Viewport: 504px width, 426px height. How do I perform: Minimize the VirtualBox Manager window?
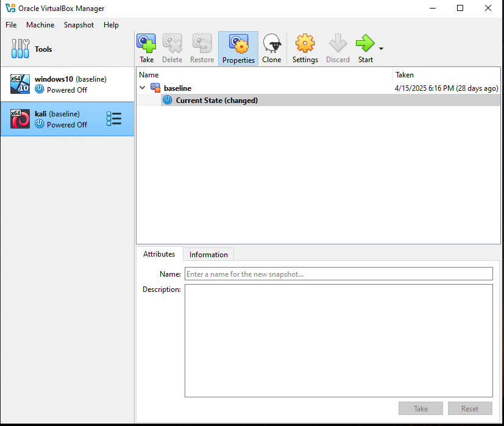tap(433, 8)
